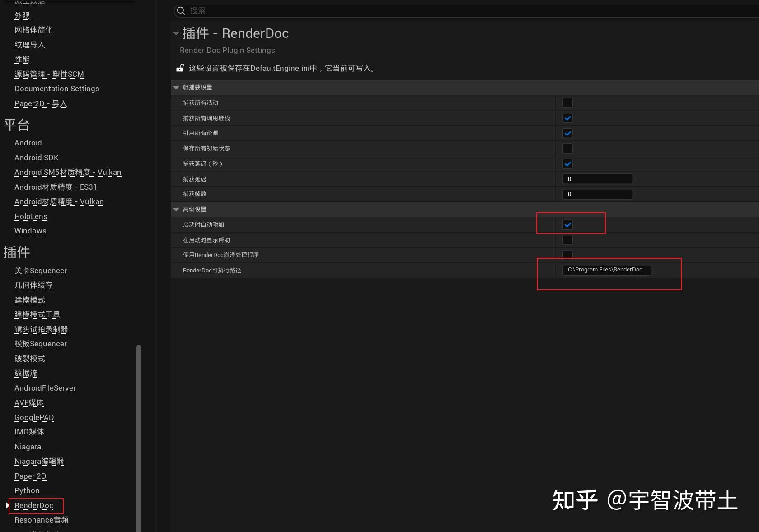Open Paper 2D settings
This screenshot has width=759, height=532.
[x=30, y=476]
